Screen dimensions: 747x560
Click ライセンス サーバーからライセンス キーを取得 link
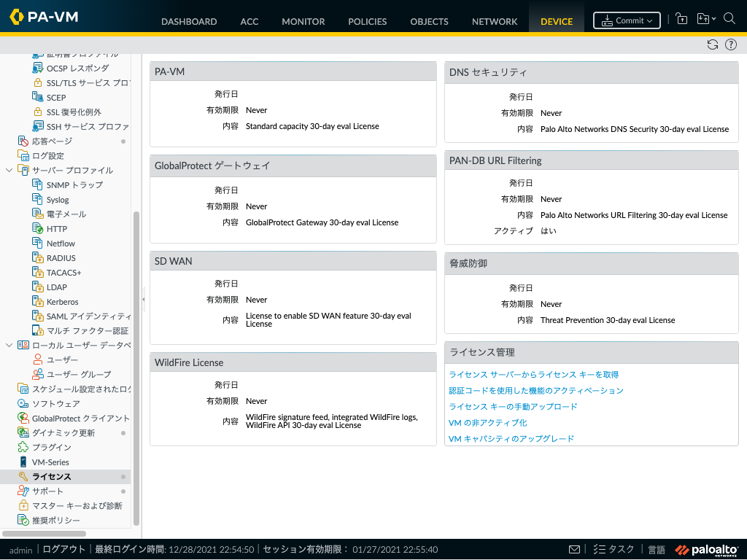click(533, 375)
